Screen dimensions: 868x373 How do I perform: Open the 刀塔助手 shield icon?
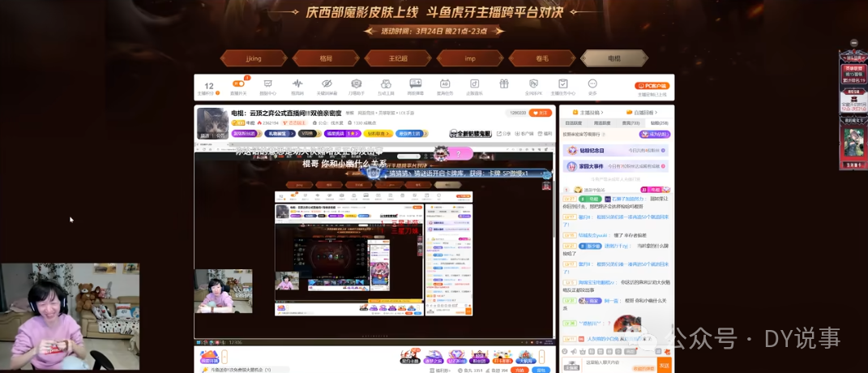pos(356,84)
